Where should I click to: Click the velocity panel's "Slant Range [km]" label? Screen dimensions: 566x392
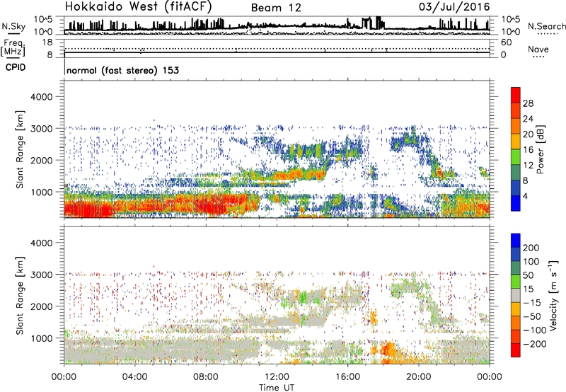point(20,296)
